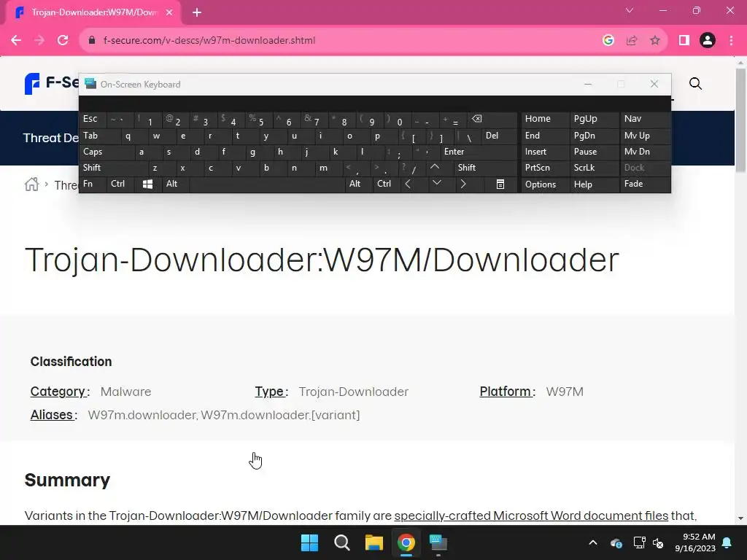Click the scrollbar down arrow
747x560 pixels.
click(x=740, y=518)
